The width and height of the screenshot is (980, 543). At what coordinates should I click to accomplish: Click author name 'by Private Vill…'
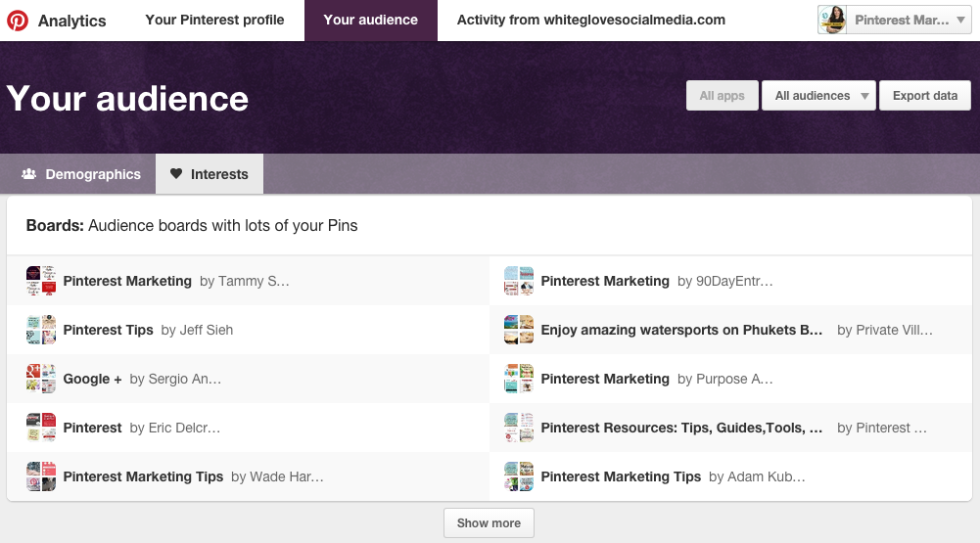pyautogui.click(x=885, y=330)
